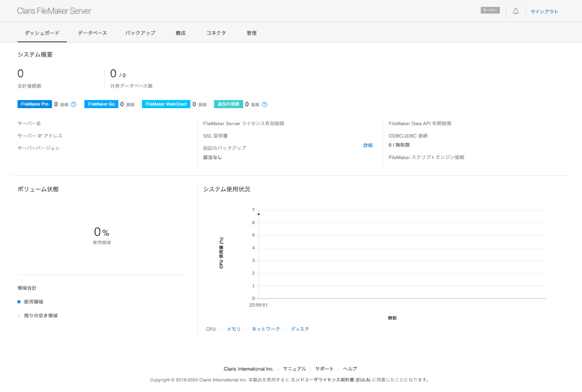The image size is (582, 392).
Task: Switch chart to ディスク
Action: 300,329
